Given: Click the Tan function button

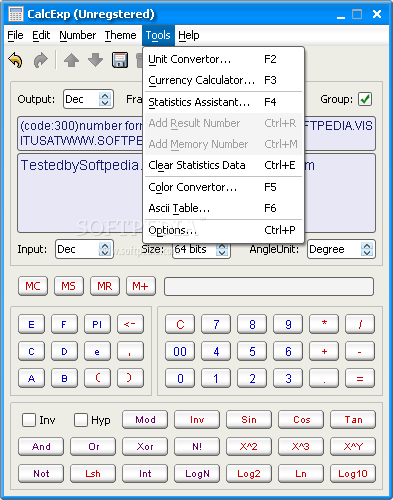Looking at the screenshot, I should 353,419.
